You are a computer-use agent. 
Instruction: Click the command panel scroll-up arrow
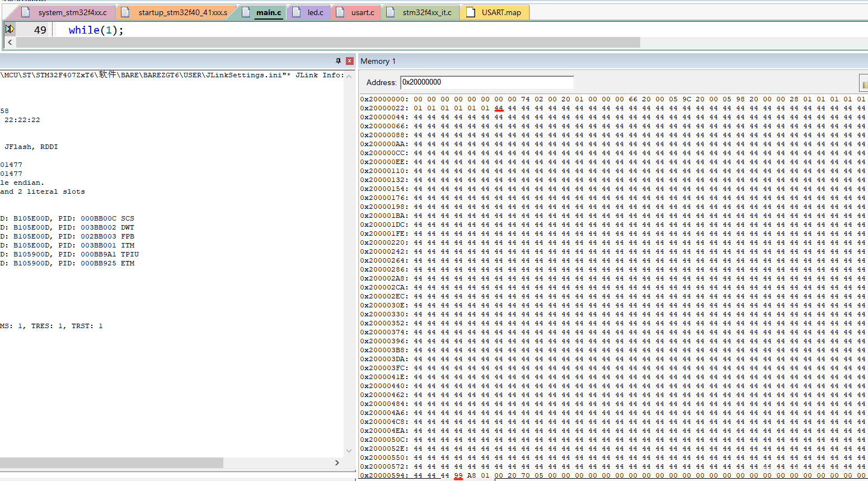[x=349, y=76]
